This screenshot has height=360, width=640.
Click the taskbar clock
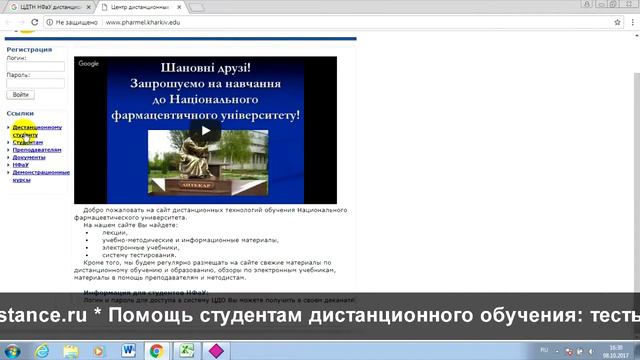616,351
